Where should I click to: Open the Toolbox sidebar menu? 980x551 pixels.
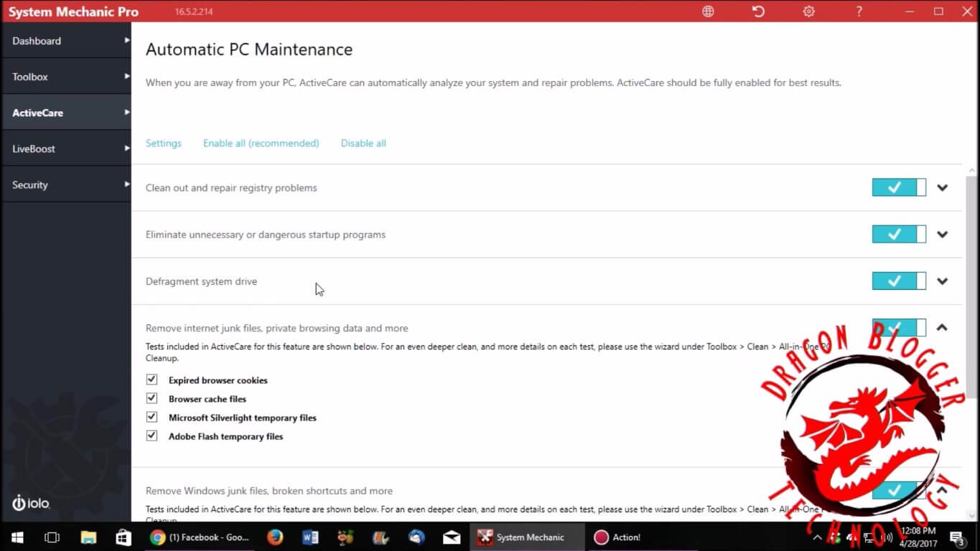pyautogui.click(x=65, y=77)
